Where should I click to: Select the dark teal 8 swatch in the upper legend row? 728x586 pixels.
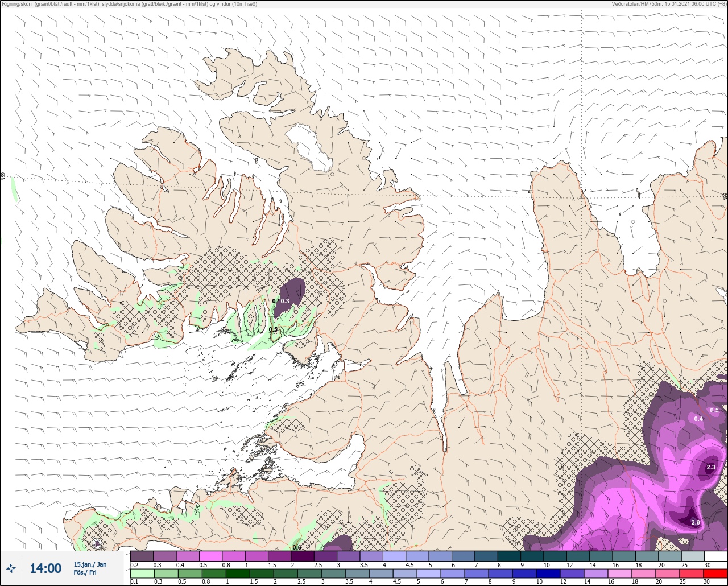click(508, 556)
